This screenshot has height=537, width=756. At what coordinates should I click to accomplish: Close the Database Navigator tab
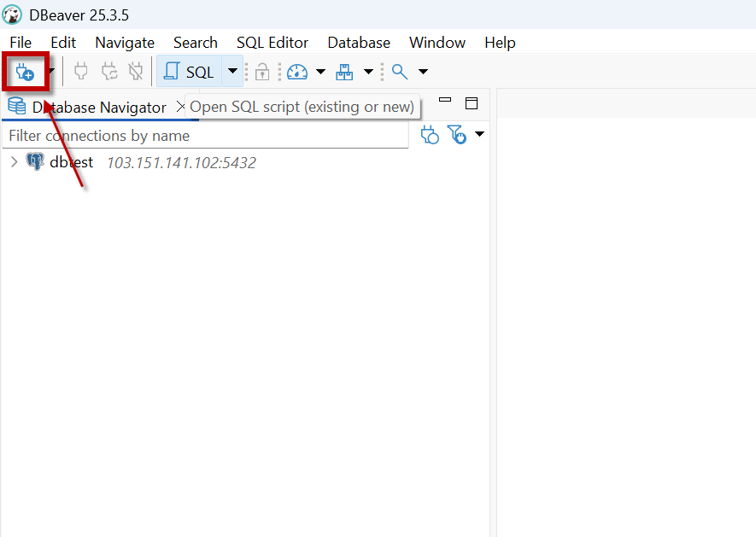coord(180,107)
